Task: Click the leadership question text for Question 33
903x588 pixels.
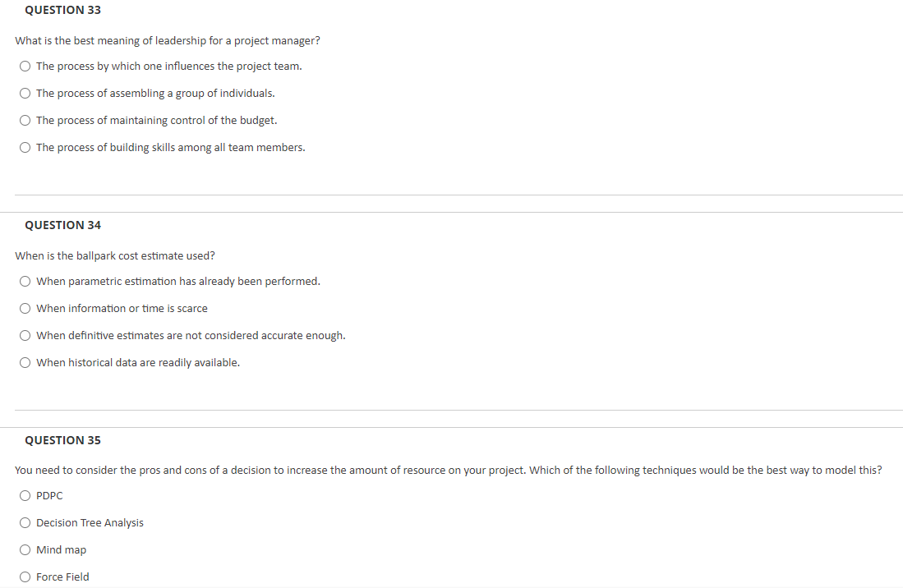Action: click(x=167, y=40)
